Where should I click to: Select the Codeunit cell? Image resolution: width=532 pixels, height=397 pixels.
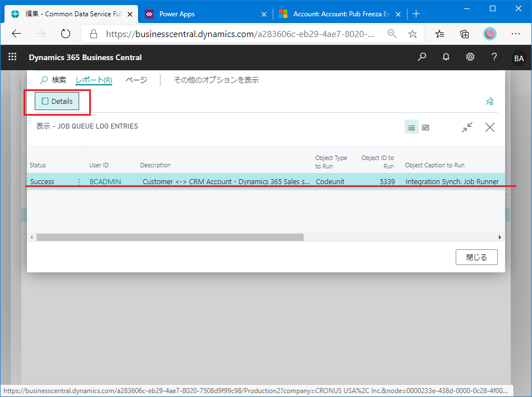[x=330, y=182]
